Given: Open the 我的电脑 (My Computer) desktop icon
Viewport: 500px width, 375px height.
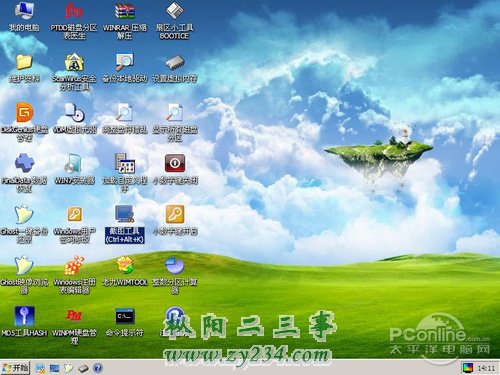Looking at the screenshot, I should click(x=24, y=11).
